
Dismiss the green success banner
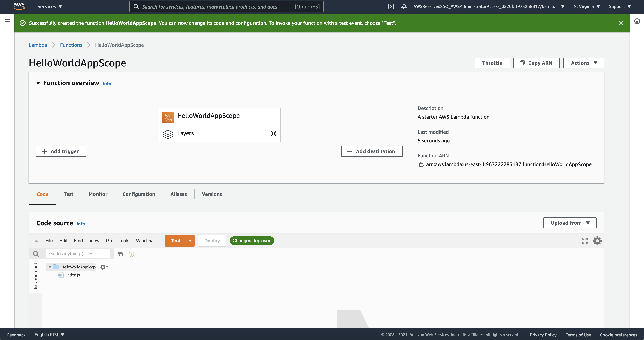point(621,23)
